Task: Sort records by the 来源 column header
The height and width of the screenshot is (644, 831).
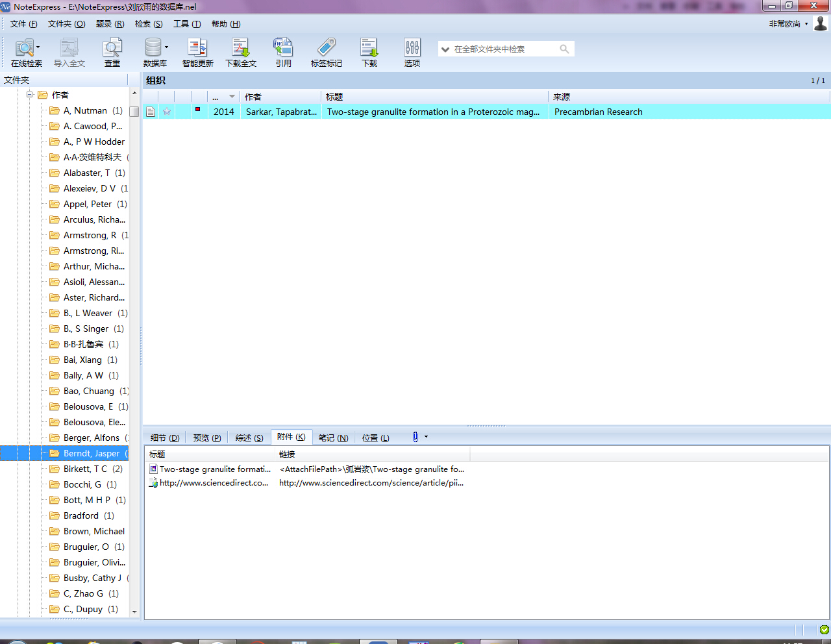Action: click(689, 97)
